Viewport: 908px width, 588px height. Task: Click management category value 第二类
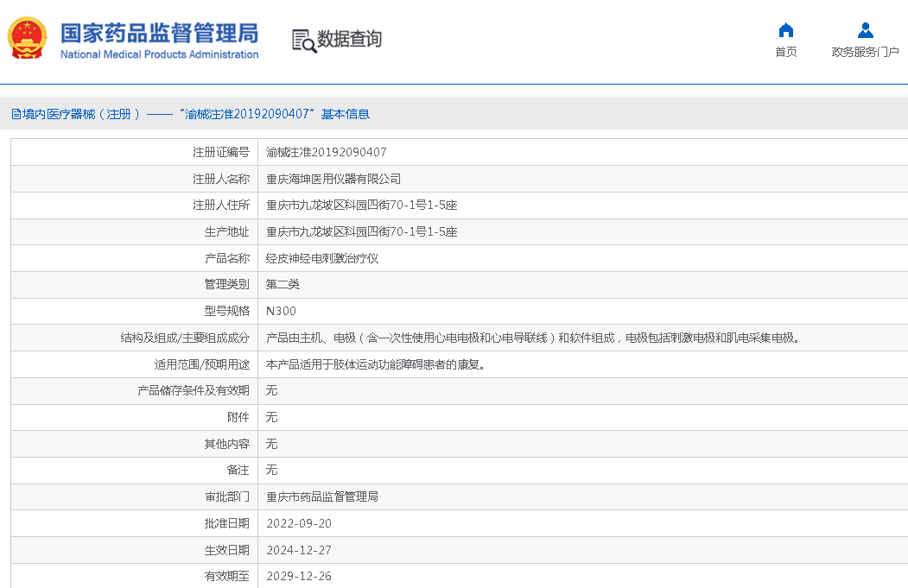283,284
